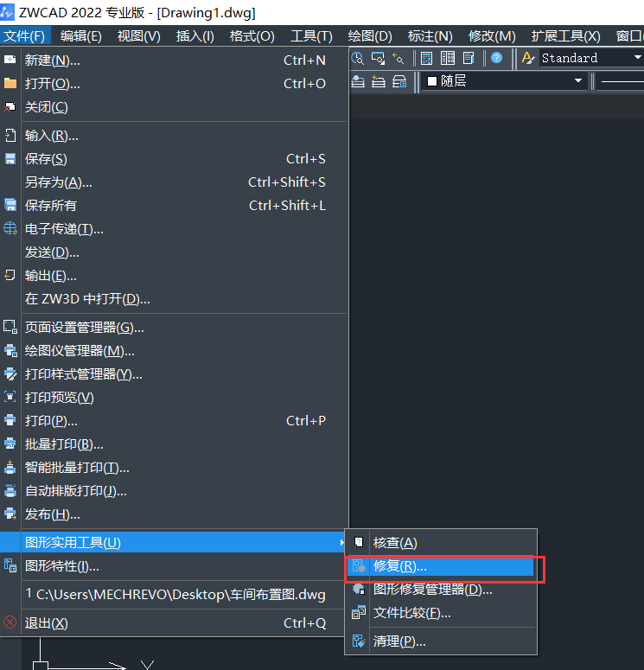Open the tool palettes icon
The image size is (644, 670).
469,58
